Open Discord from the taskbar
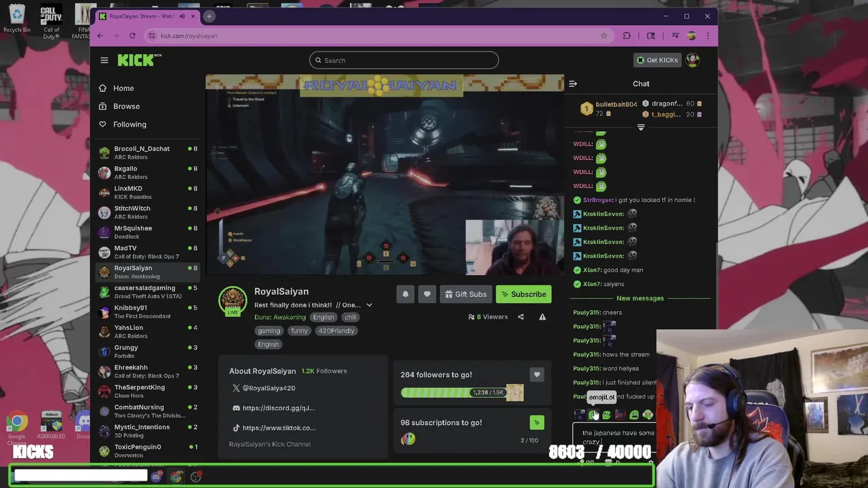 point(157,476)
